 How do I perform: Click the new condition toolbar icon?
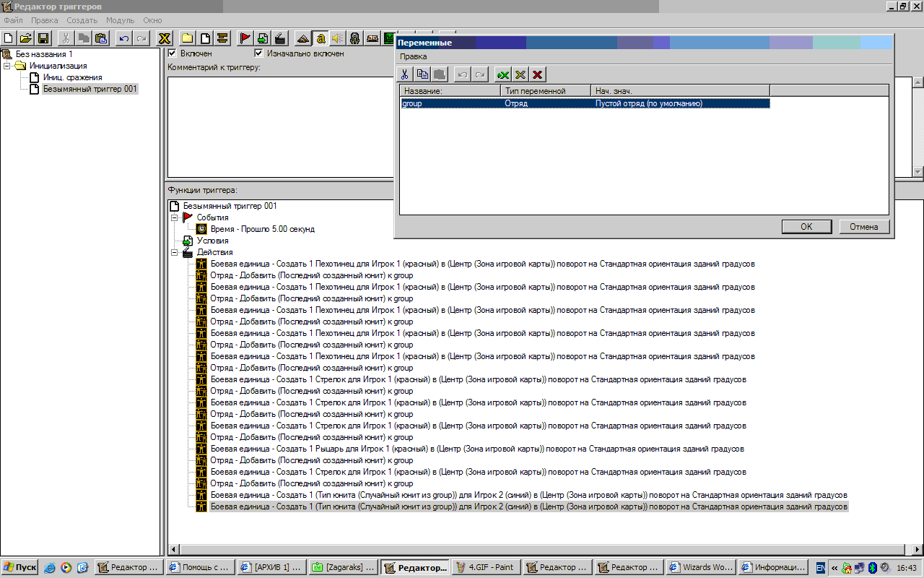pyautogui.click(x=262, y=38)
